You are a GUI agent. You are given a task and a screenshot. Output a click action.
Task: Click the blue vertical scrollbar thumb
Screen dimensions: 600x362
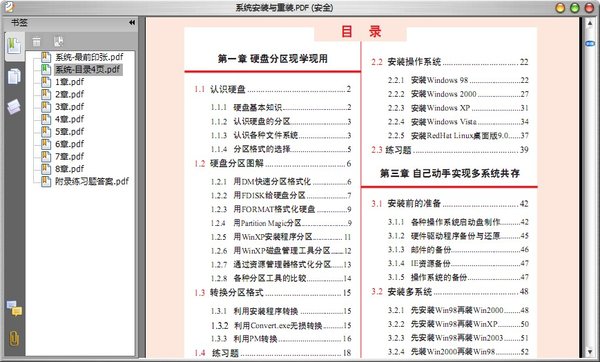coord(590,44)
